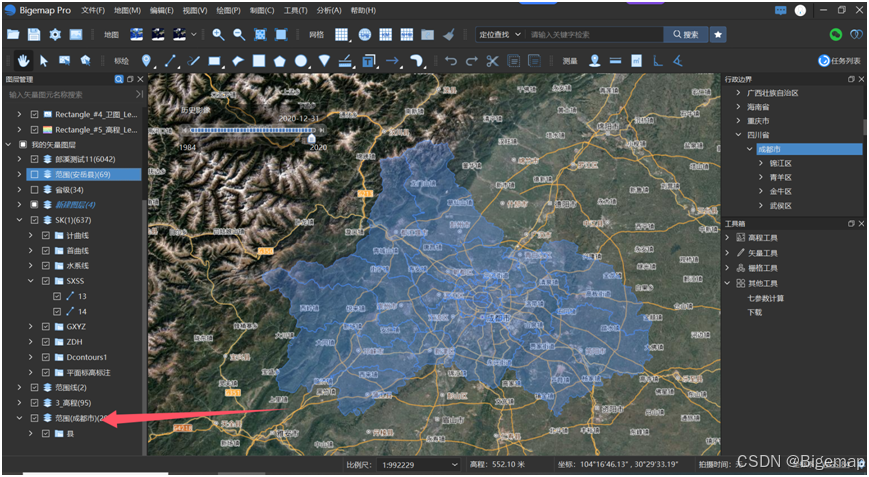
Task: Select the arrow pointer tool
Action: 44,60
